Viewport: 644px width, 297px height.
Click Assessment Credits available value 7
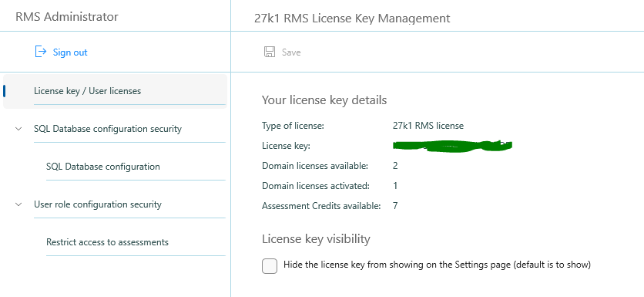[x=395, y=206]
